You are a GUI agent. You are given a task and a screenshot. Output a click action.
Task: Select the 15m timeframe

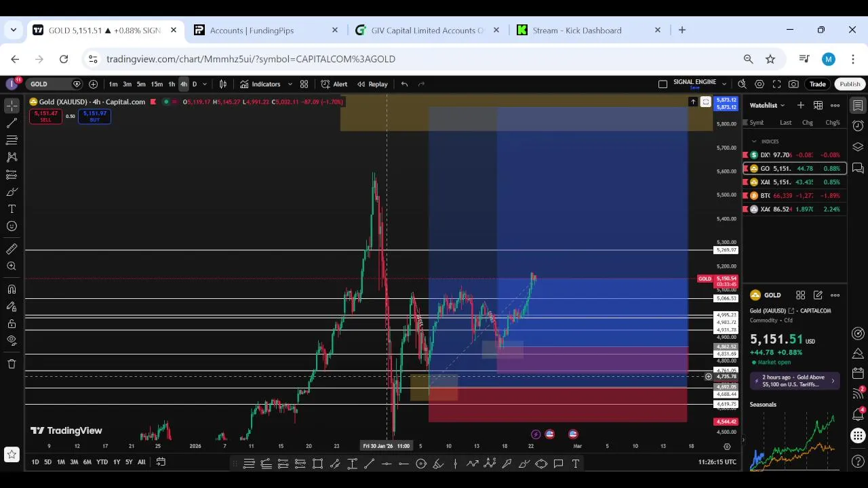pyautogui.click(x=157, y=84)
